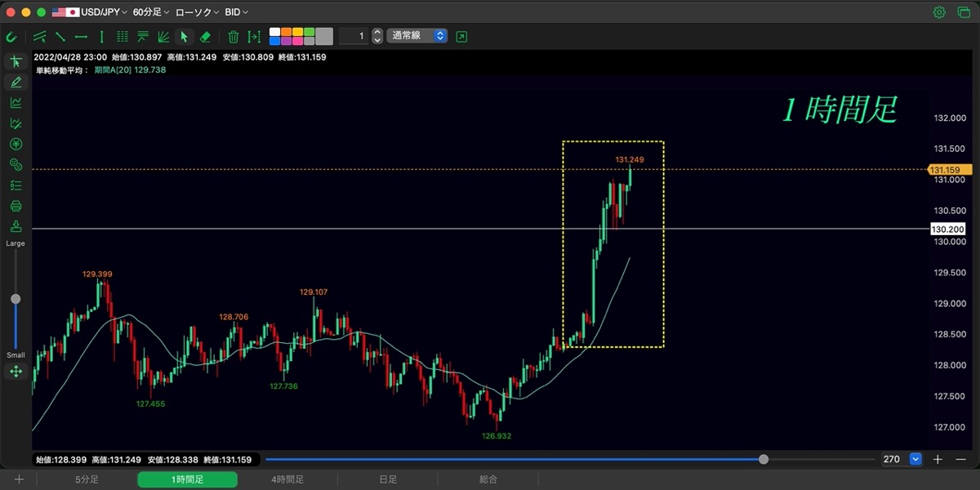980x490 pixels.
Task: Select the vertical line drawing tool
Action: pos(101,37)
